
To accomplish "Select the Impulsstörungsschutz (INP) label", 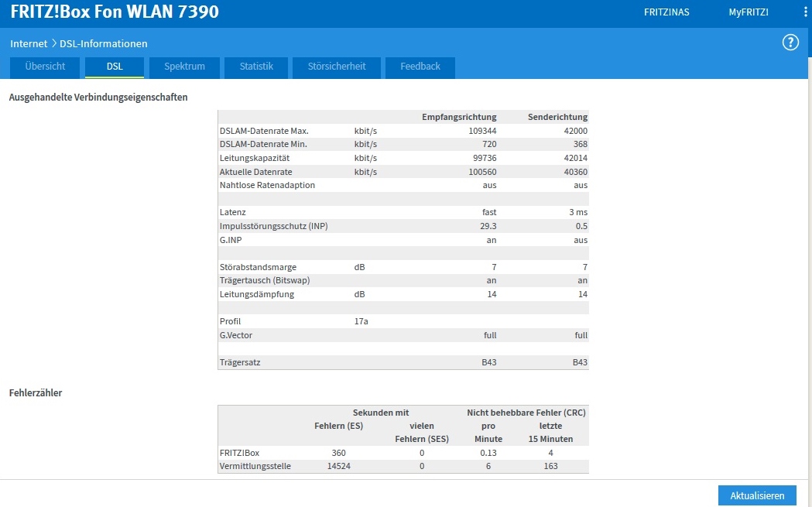I will 273,226.
